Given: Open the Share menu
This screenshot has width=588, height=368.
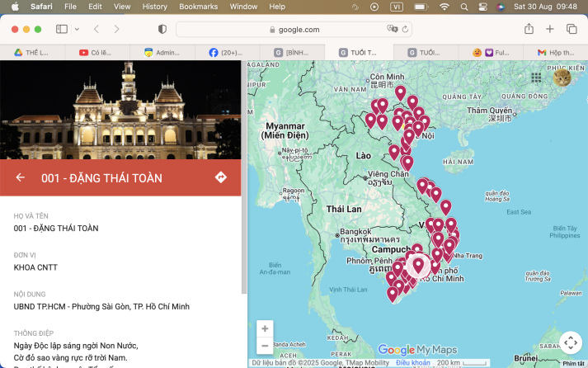Looking at the screenshot, I should pos(529,29).
